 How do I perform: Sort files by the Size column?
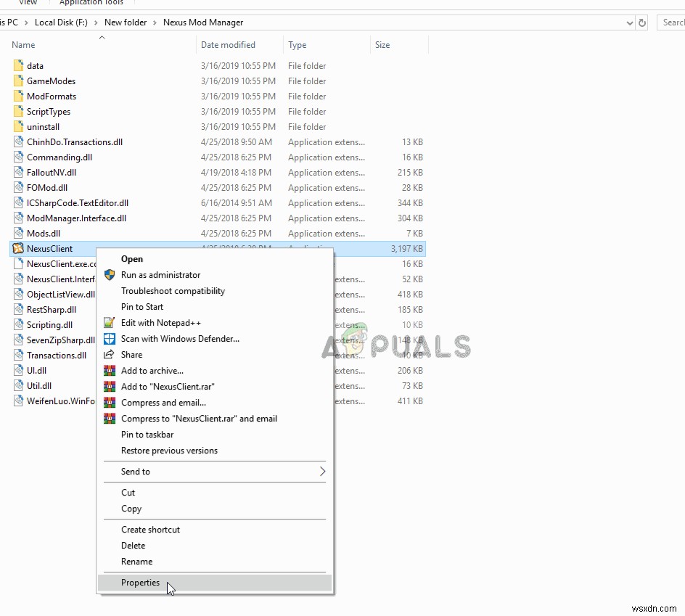tap(382, 44)
